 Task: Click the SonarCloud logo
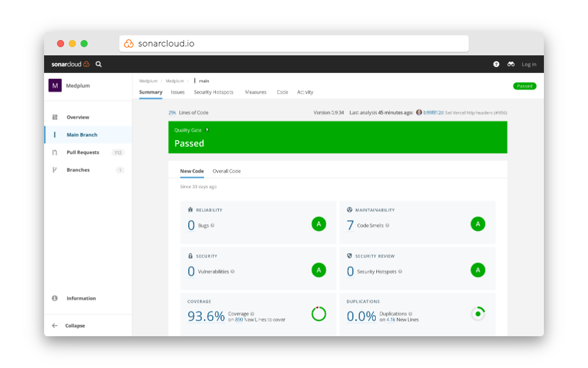click(70, 64)
